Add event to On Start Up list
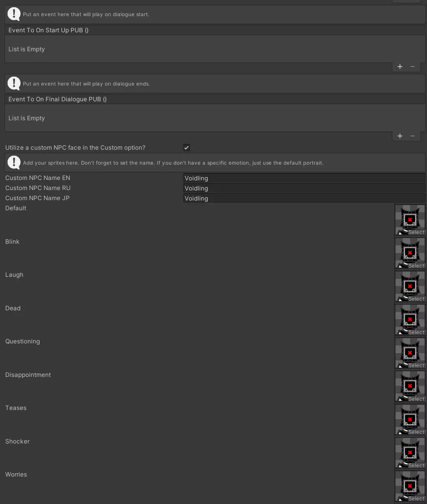The height and width of the screenshot is (504, 427). click(x=400, y=67)
